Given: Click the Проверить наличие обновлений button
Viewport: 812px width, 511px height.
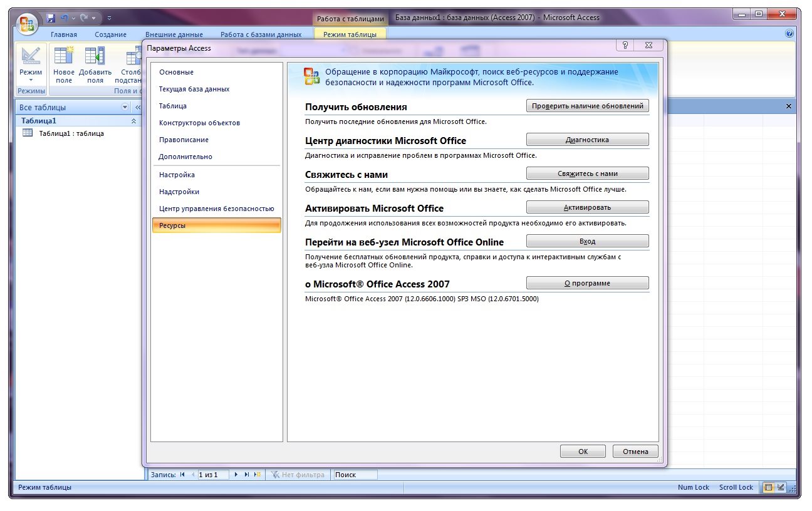Looking at the screenshot, I should (587, 106).
